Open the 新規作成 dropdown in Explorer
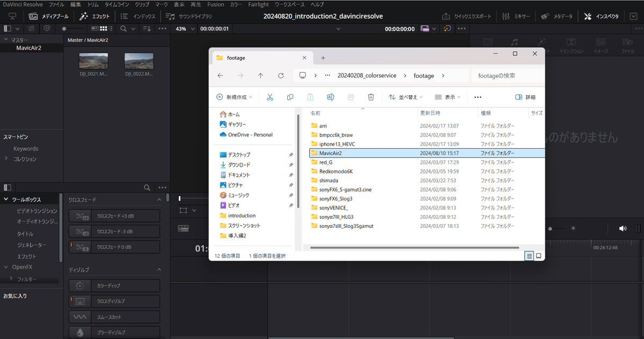The image size is (644, 339). click(234, 97)
